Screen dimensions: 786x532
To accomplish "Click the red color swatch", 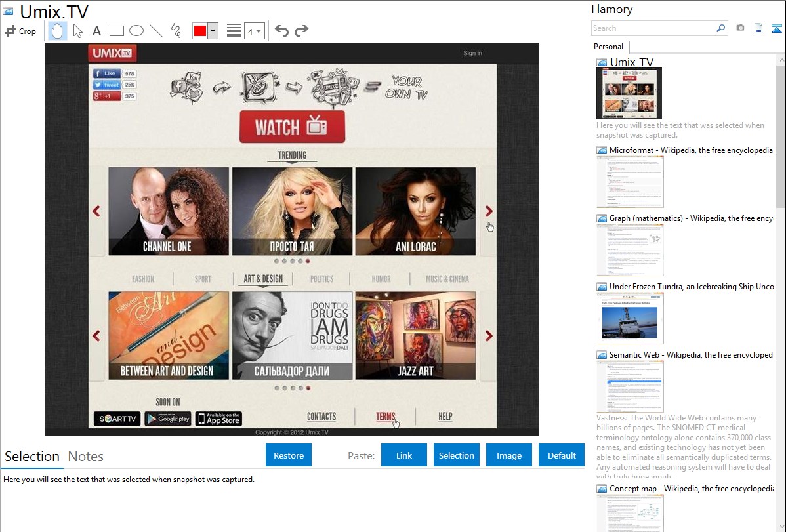I will coord(200,31).
